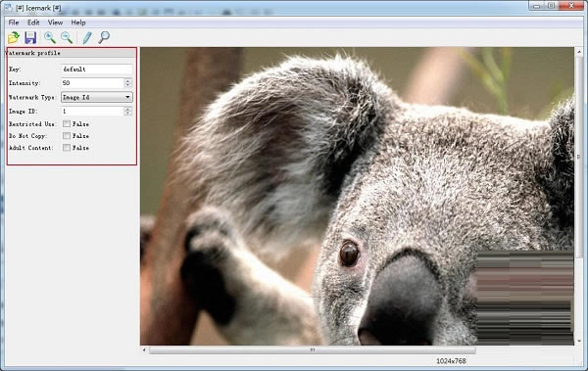Zoom out with the minus magnifier icon
The width and height of the screenshot is (588, 371).
67,37
